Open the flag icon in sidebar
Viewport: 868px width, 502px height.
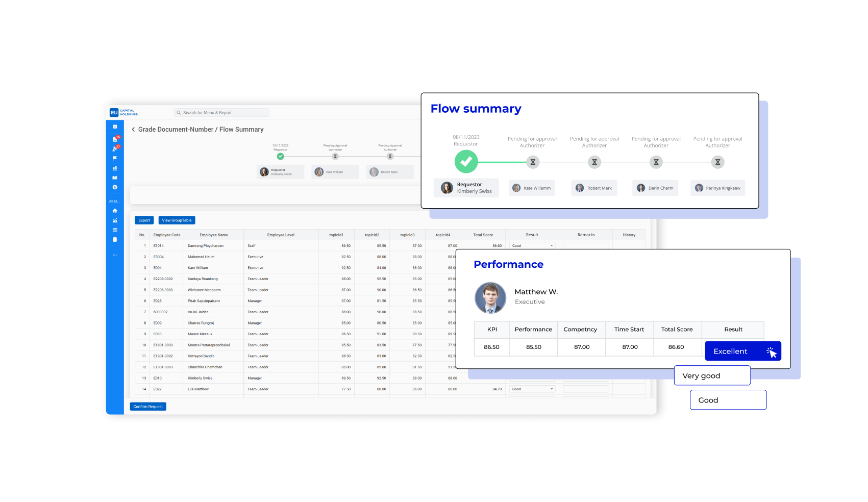(115, 158)
